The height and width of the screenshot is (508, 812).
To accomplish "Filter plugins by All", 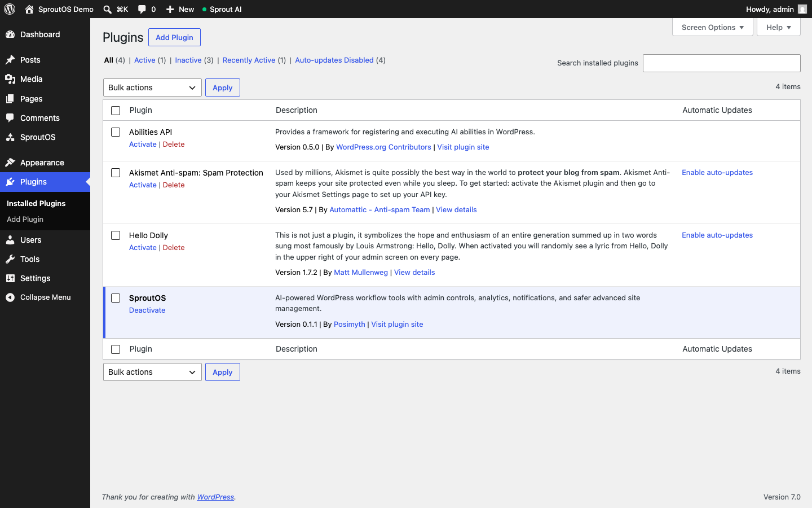I will [x=109, y=60].
